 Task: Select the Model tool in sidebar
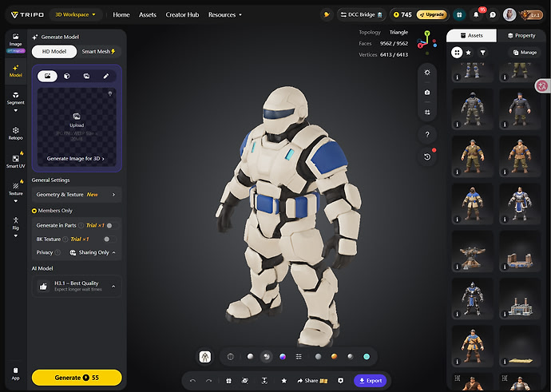point(15,70)
